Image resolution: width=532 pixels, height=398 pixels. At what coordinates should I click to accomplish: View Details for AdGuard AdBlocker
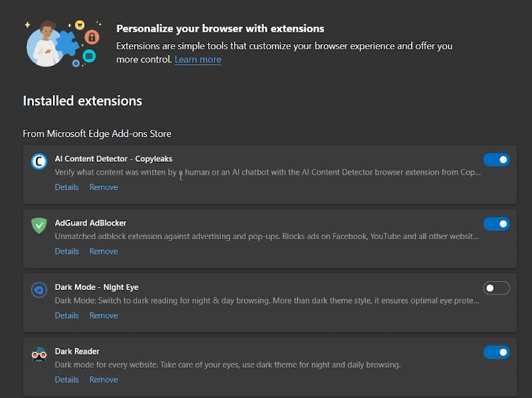point(67,252)
